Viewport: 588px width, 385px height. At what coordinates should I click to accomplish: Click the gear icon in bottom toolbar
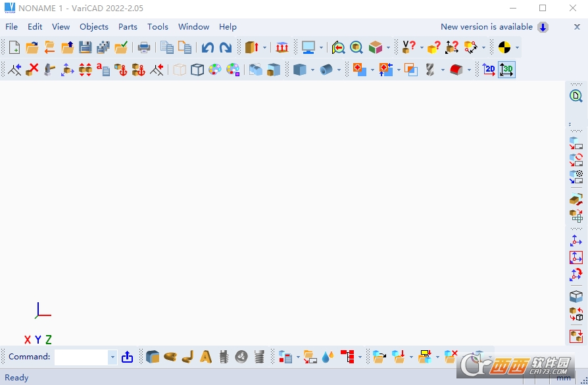[x=241, y=357]
